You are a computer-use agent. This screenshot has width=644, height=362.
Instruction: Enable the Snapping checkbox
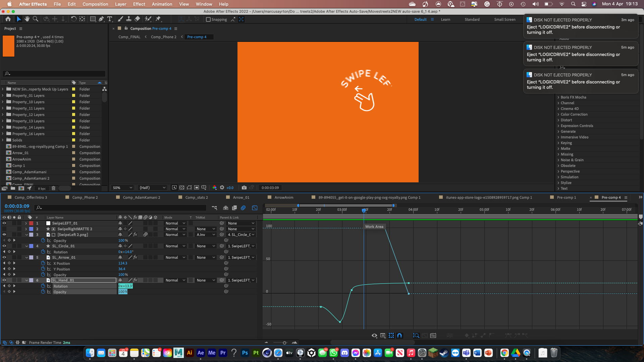pos(208,19)
